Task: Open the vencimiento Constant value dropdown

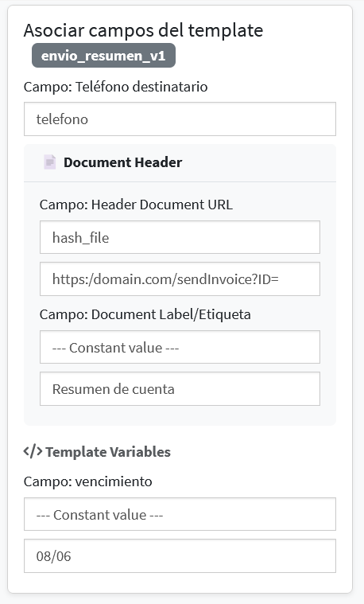Action: click(180, 514)
